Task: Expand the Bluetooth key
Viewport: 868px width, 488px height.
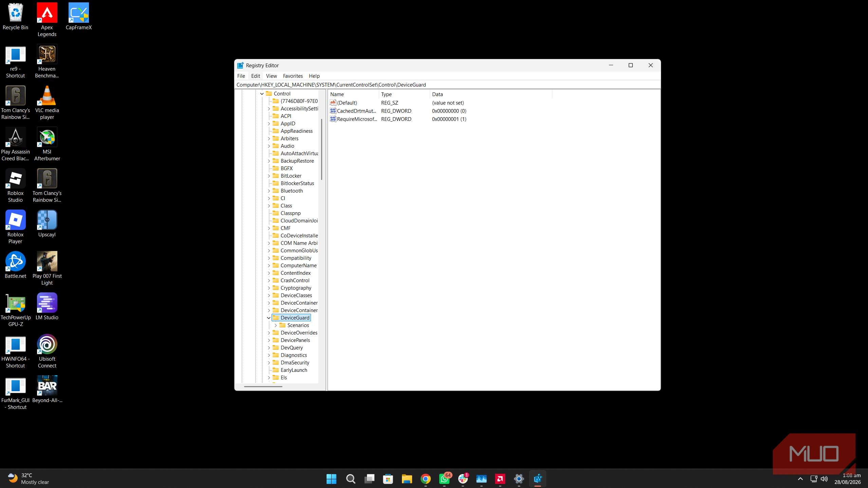Action: click(x=269, y=191)
